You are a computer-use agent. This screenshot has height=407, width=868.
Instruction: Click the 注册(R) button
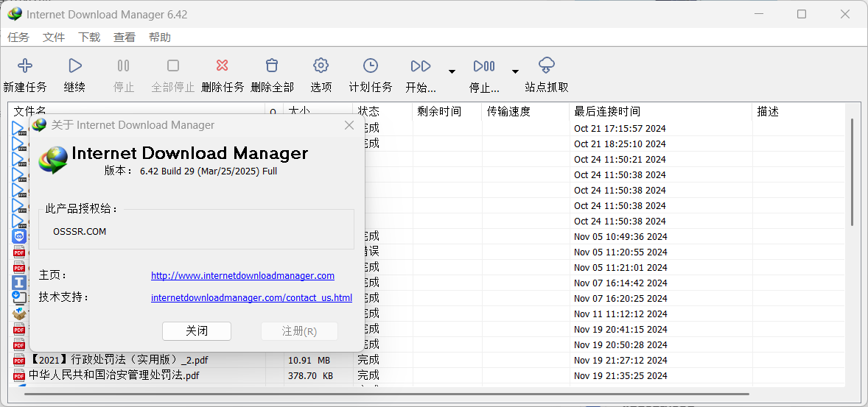tap(299, 331)
